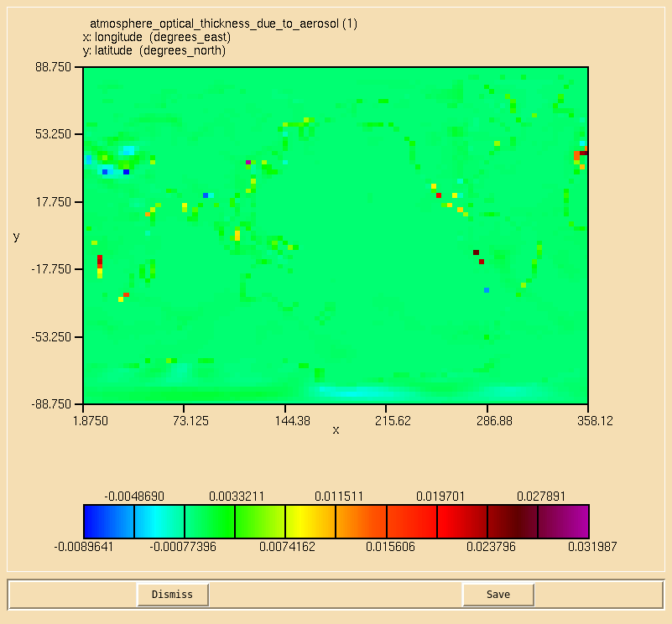Click the colorbar value 0.011511
This screenshot has width=672, height=624.
point(339,497)
